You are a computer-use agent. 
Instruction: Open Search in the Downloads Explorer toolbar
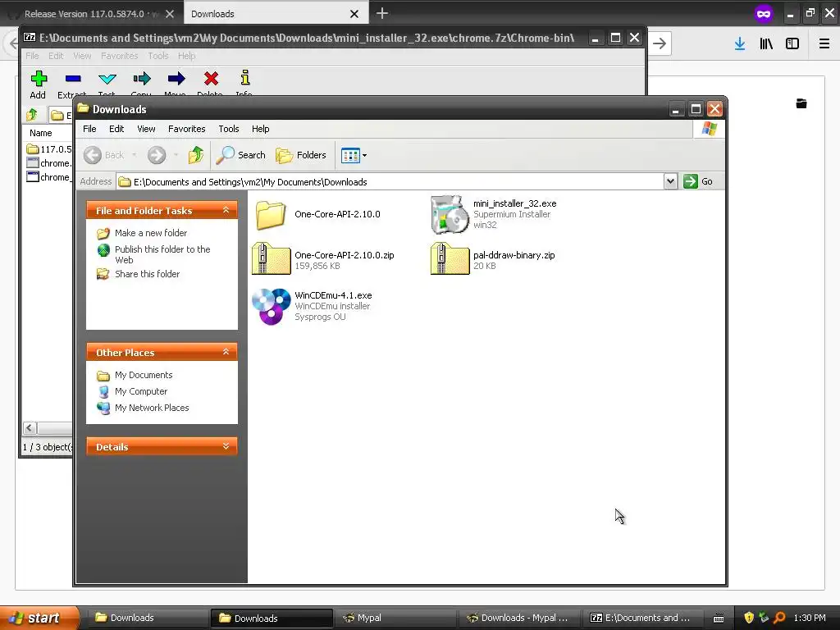pyautogui.click(x=240, y=155)
